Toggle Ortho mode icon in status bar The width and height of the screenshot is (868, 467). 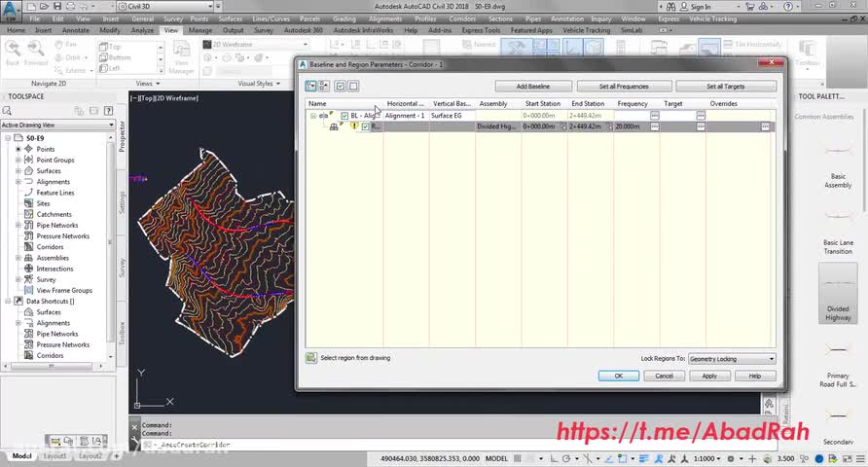tap(554, 458)
